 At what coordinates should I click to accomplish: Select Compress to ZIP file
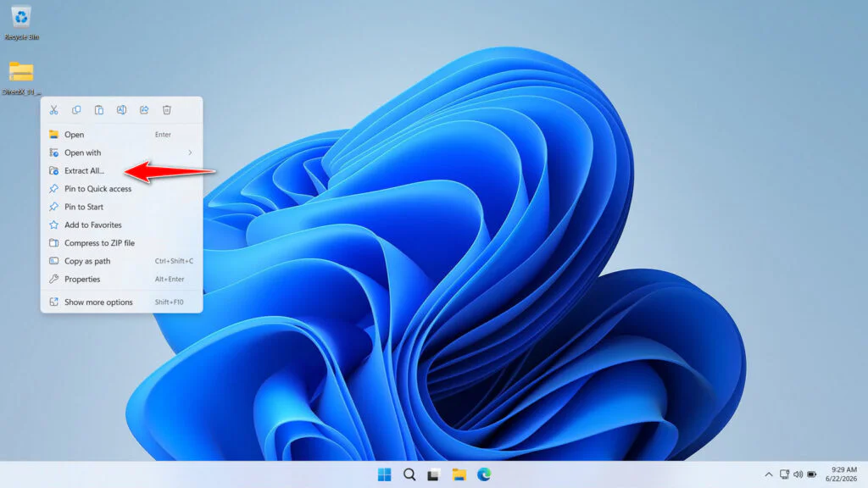pos(121,243)
